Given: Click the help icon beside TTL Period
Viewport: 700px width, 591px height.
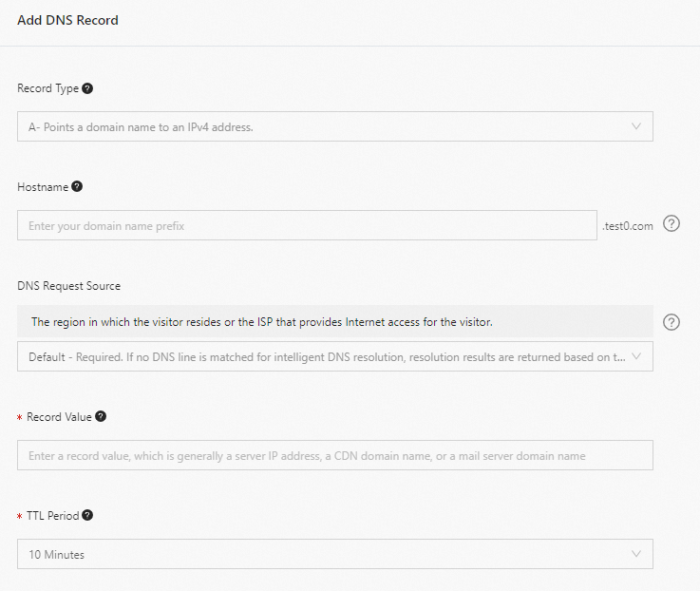Looking at the screenshot, I should 87,515.
